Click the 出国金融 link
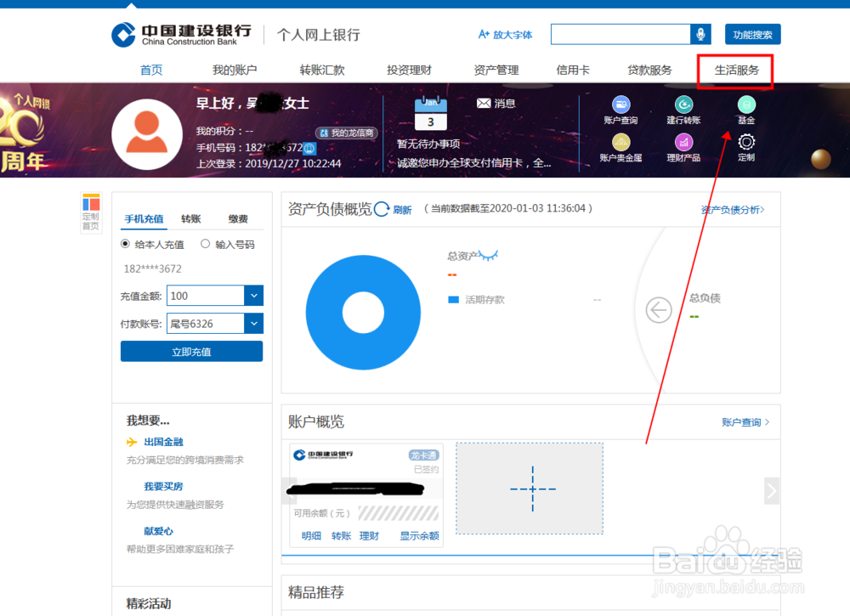The height and width of the screenshot is (616, 850). 163,442
